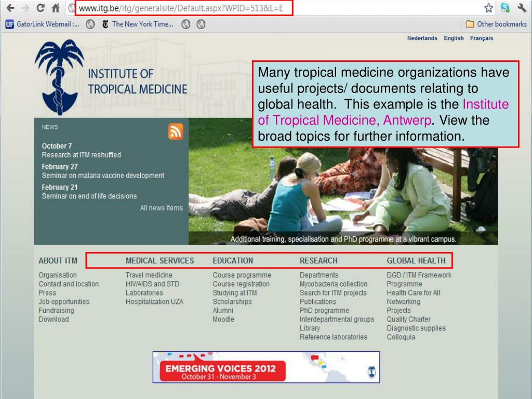This screenshot has width=532, height=399.
Task: Open the Other bookmarks folder
Action: coord(496,24)
